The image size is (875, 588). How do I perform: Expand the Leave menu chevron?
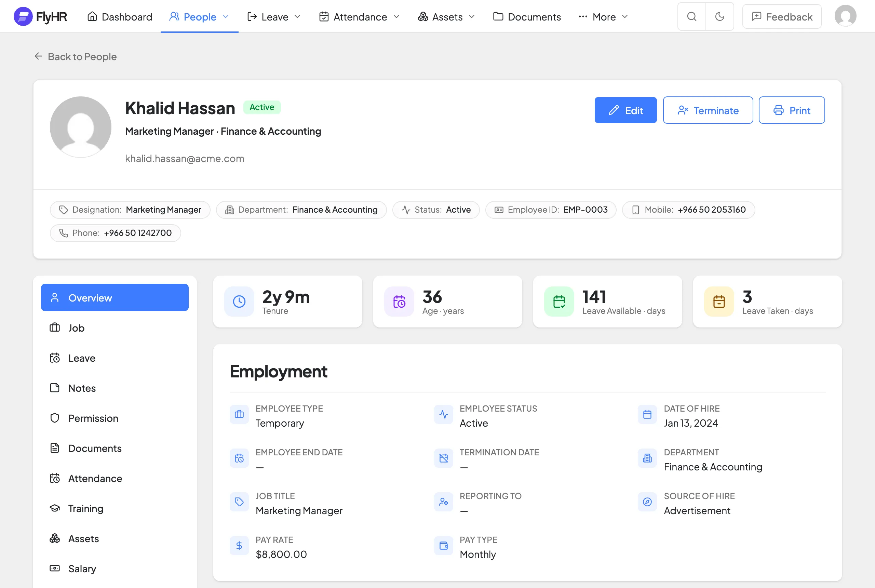pos(297,17)
